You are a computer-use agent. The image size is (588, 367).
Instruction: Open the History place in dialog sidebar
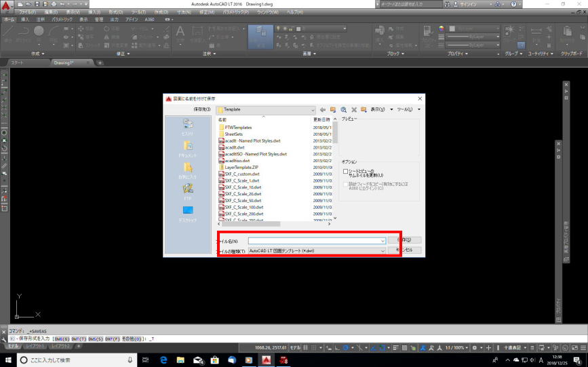point(188,127)
